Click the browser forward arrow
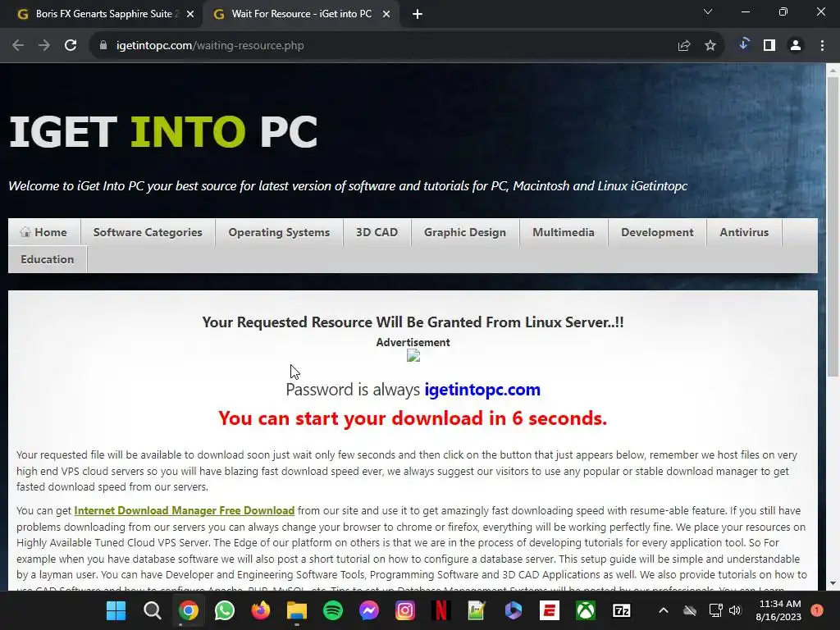This screenshot has height=630, width=840. pyautogui.click(x=44, y=46)
